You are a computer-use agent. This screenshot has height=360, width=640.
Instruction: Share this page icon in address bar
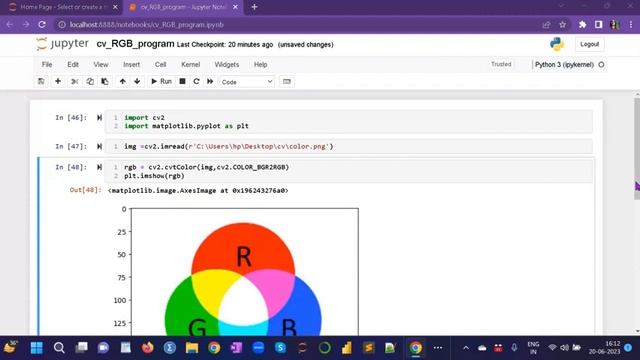[546, 24]
